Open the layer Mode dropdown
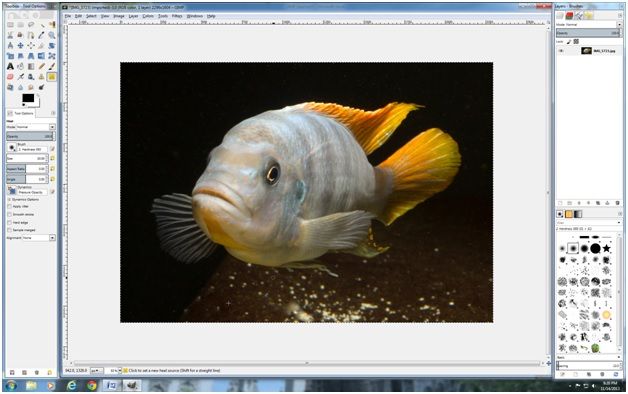The width and height of the screenshot is (628, 394). (588, 24)
